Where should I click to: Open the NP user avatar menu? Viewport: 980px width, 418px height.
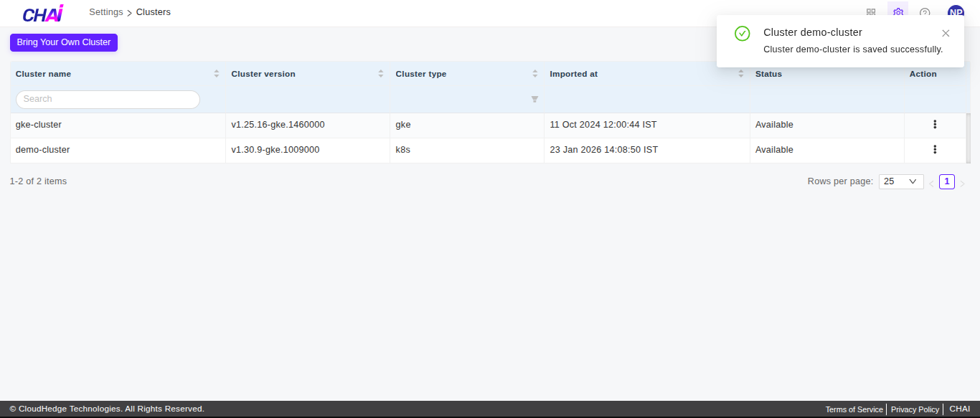[956, 12]
